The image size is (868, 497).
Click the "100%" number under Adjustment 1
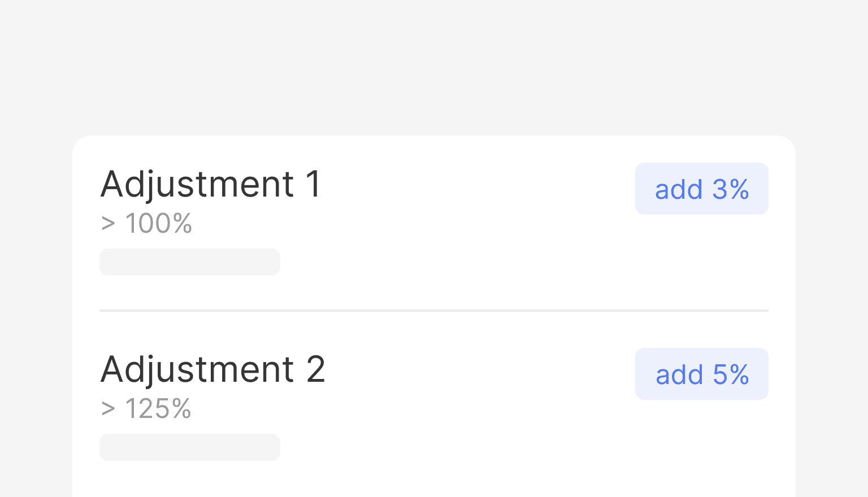[x=158, y=223]
